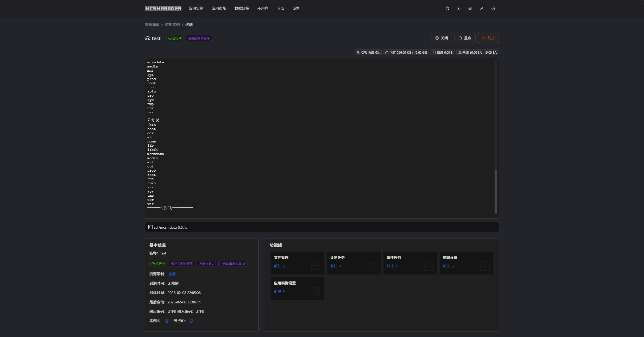The height and width of the screenshot is (337, 644).
Task: Click the terminal output scrollbar thumb
Action: click(495, 191)
